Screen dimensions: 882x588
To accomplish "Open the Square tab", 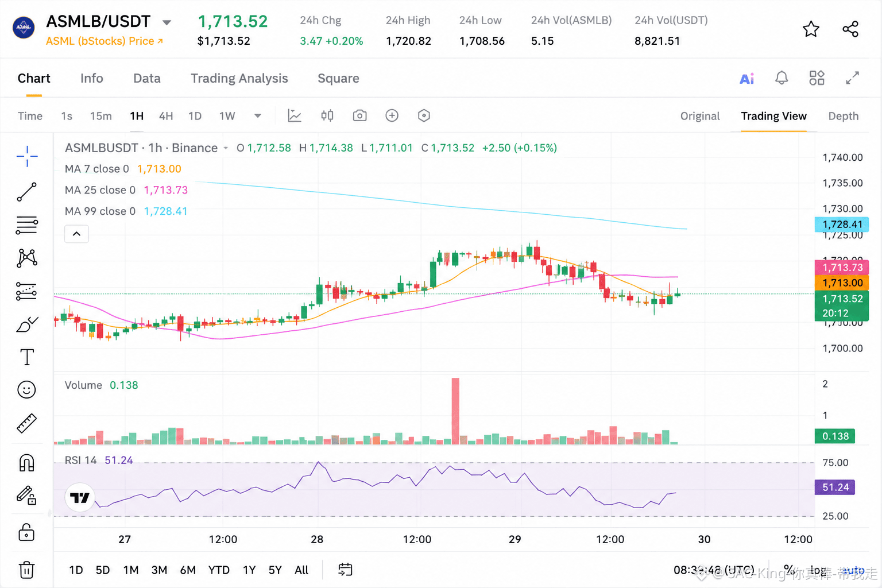I will tap(338, 79).
